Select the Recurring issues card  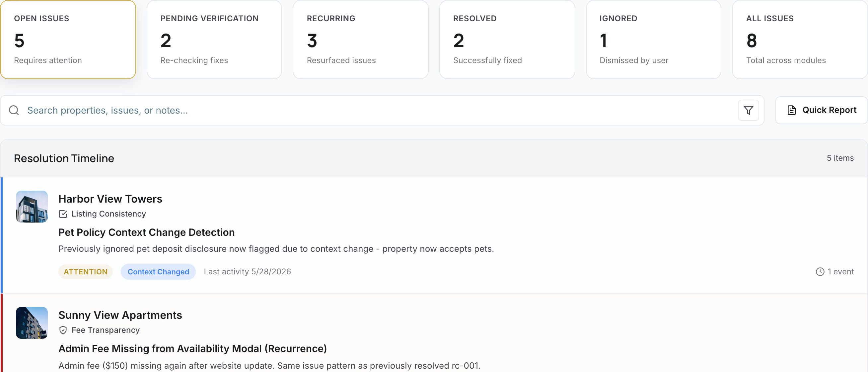361,40
